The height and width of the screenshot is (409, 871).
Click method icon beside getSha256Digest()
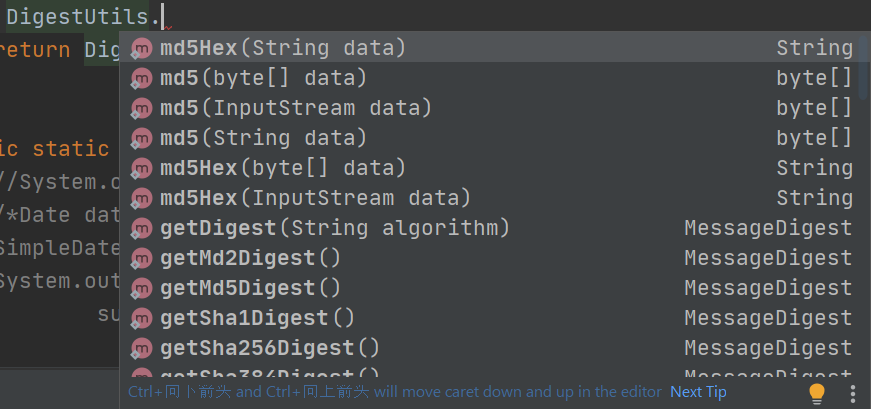click(142, 349)
